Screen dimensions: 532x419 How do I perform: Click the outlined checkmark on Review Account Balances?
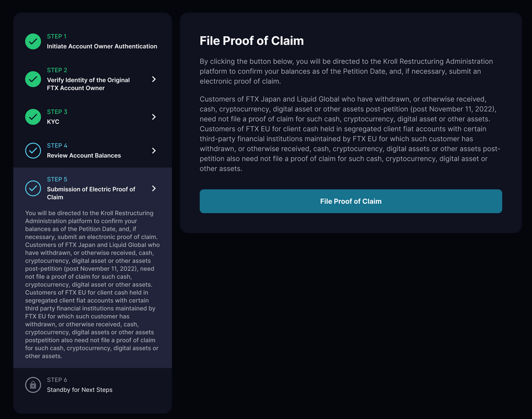[33, 150]
